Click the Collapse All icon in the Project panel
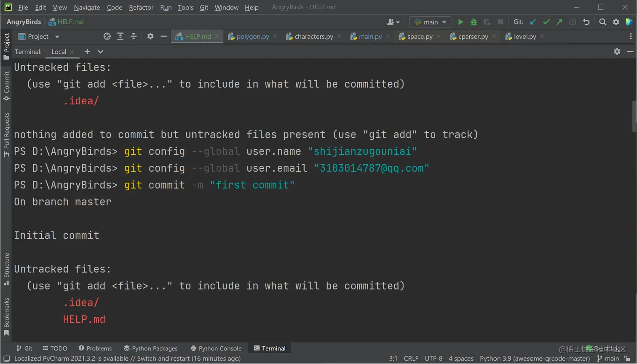 point(134,37)
